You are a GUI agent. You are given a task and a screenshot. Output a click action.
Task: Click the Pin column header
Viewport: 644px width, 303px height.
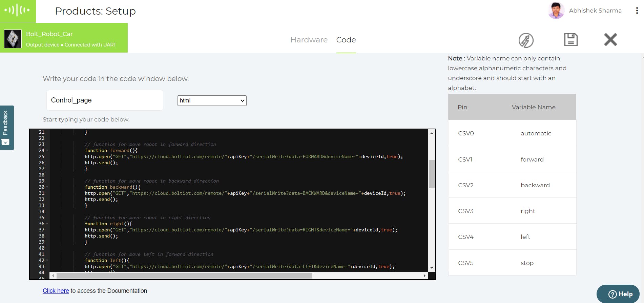click(x=462, y=107)
